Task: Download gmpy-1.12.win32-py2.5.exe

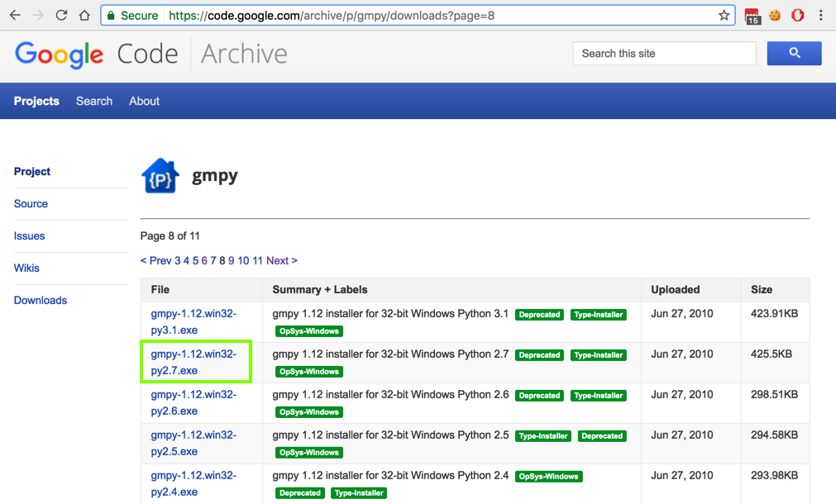Action: point(193,443)
